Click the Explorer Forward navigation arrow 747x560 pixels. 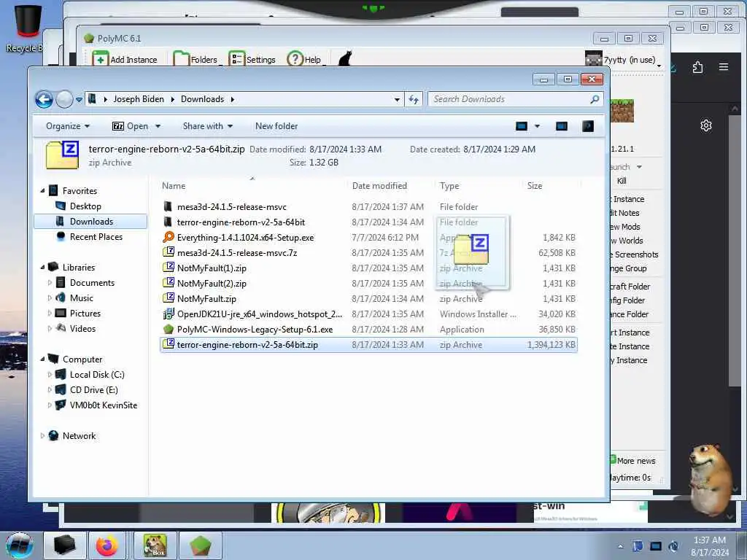coord(64,99)
